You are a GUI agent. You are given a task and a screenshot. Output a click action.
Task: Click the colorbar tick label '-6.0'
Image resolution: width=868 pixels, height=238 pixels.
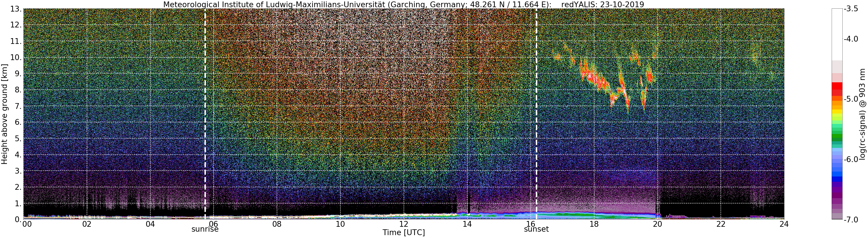tap(851, 159)
